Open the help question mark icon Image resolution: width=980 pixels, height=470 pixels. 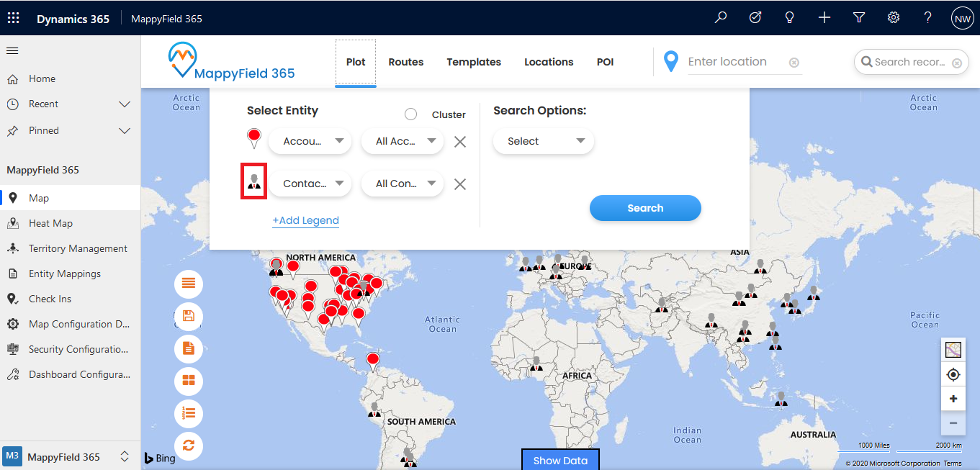[928, 18]
